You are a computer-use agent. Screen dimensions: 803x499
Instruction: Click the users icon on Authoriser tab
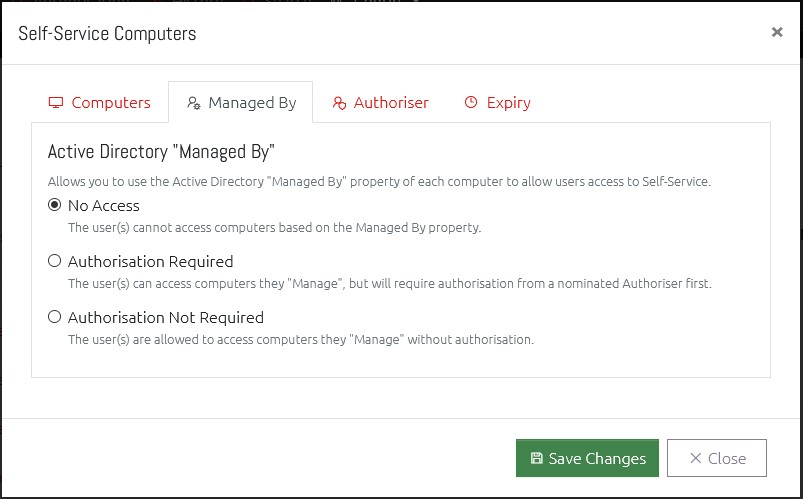339,102
